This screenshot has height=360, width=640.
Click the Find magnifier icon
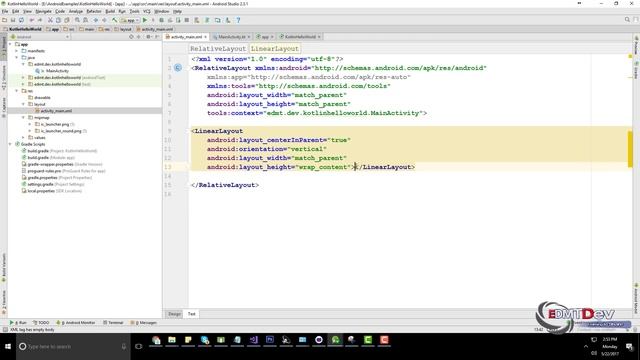pyautogui.click(x=77, y=20)
